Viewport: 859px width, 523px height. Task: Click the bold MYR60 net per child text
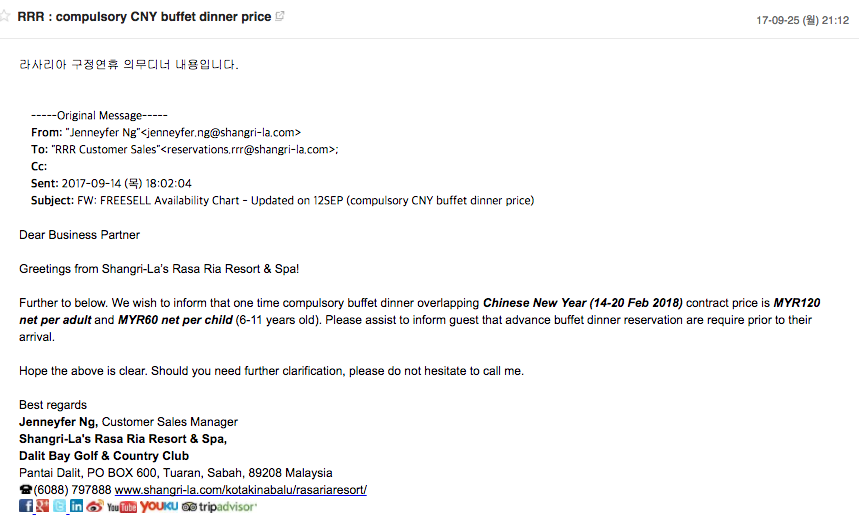tap(175, 320)
